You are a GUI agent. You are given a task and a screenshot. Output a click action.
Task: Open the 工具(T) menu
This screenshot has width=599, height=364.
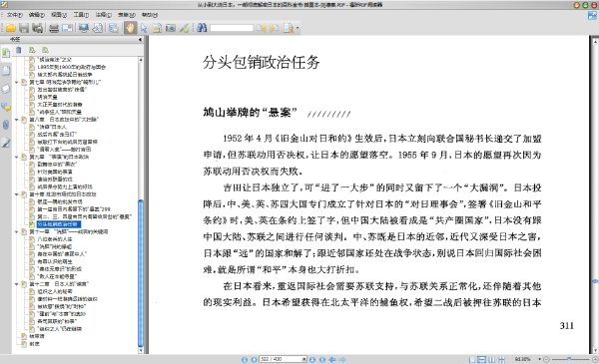81,15
